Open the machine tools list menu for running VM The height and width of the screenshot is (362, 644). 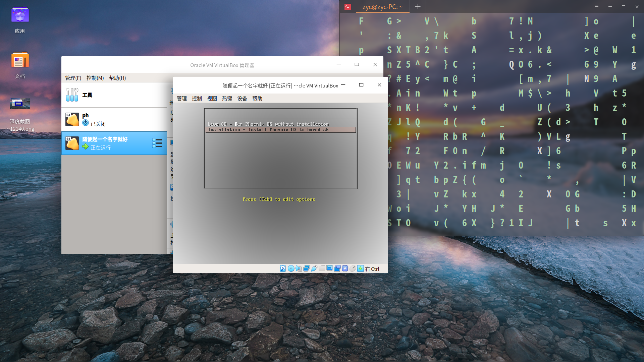point(157,143)
